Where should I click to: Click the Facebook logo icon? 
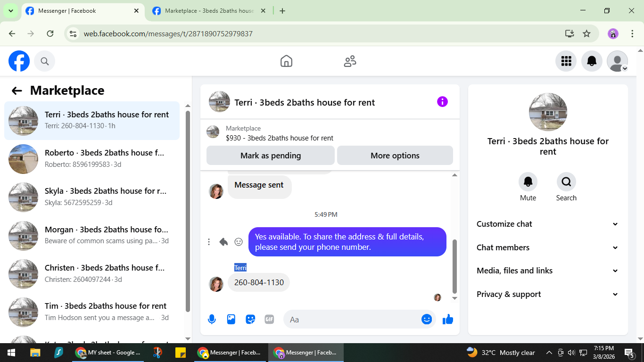[19, 61]
